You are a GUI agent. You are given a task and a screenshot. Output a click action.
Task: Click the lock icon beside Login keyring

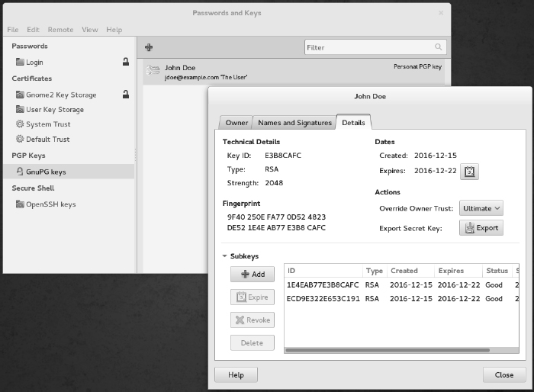pos(125,62)
